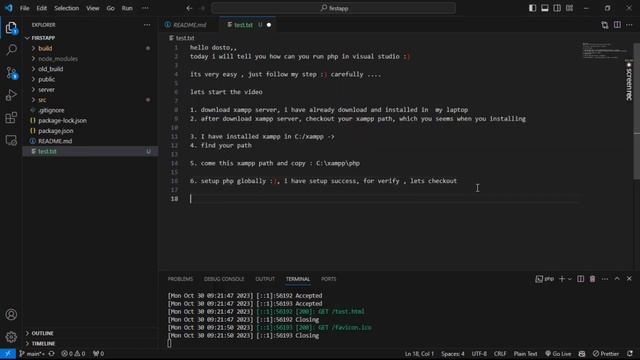Open the Extensions view
Image resolution: width=640 pixels, height=360 pixels.
point(11,118)
